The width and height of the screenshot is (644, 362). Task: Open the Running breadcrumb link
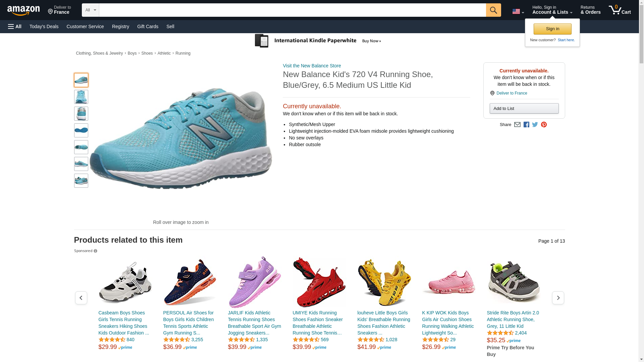coord(183,53)
